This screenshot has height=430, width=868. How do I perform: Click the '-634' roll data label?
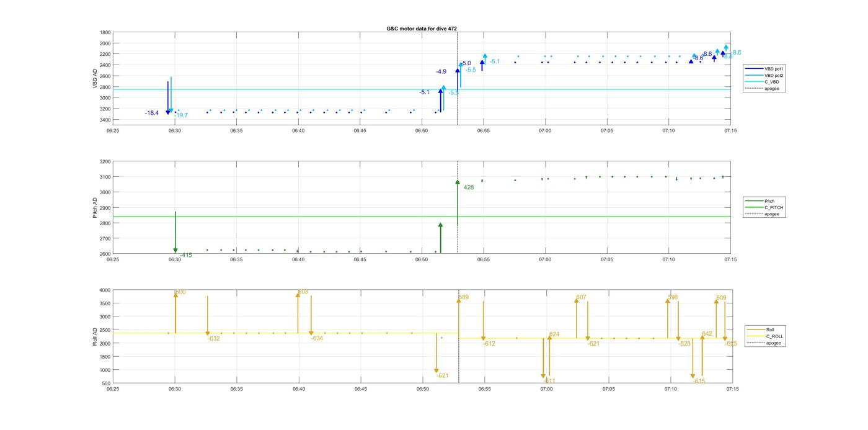[317, 339]
